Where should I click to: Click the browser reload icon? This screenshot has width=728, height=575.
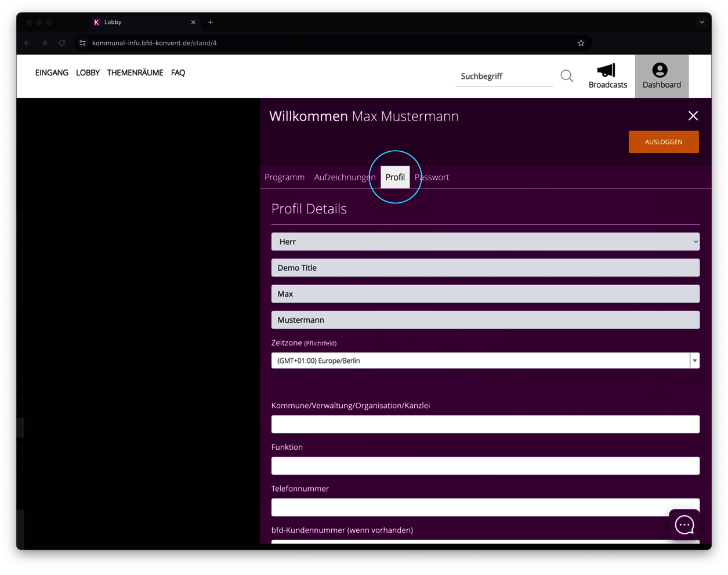(x=61, y=43)
